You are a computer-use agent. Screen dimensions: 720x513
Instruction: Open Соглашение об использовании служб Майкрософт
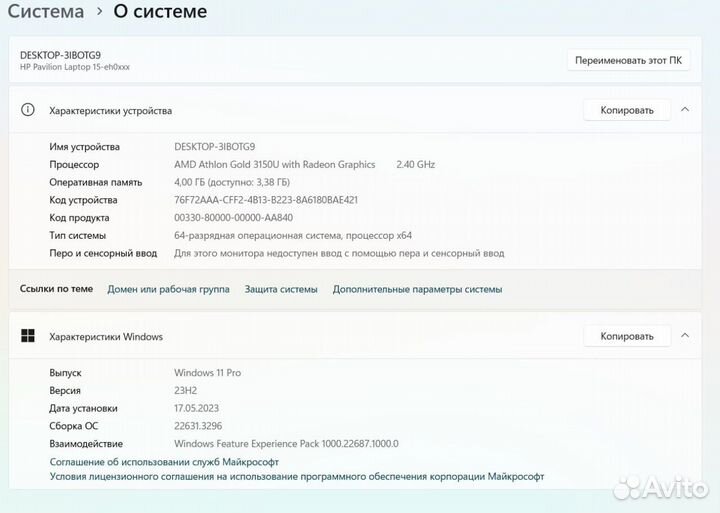(x=164, y=462)
